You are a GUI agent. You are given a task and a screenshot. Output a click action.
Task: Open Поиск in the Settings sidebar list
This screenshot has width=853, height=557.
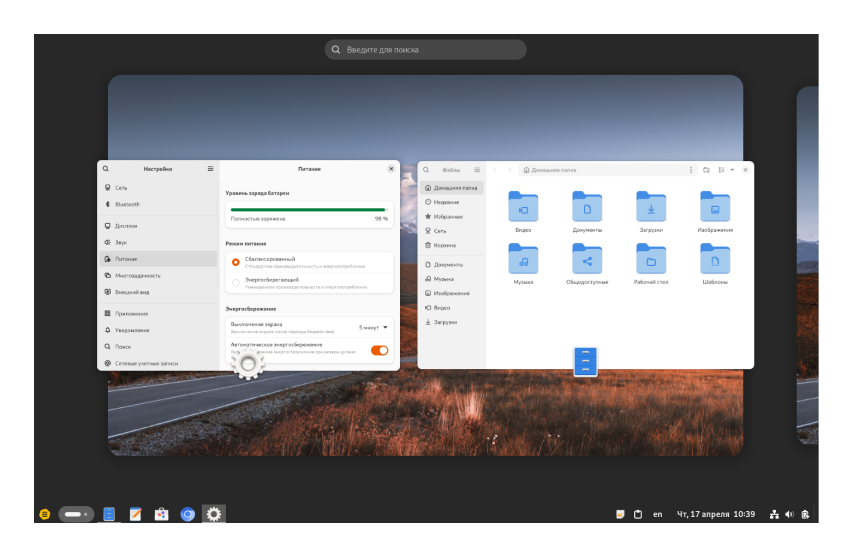pos(158,346)
